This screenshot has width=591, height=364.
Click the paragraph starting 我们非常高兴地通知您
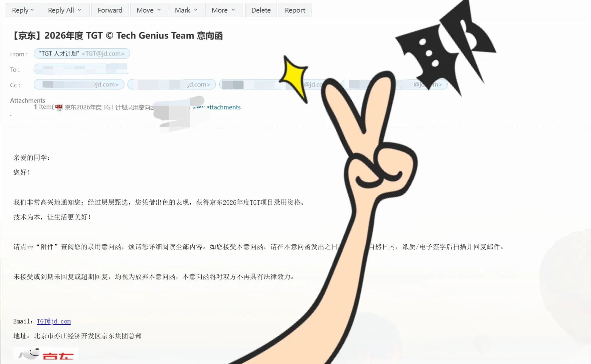[159, 202]
